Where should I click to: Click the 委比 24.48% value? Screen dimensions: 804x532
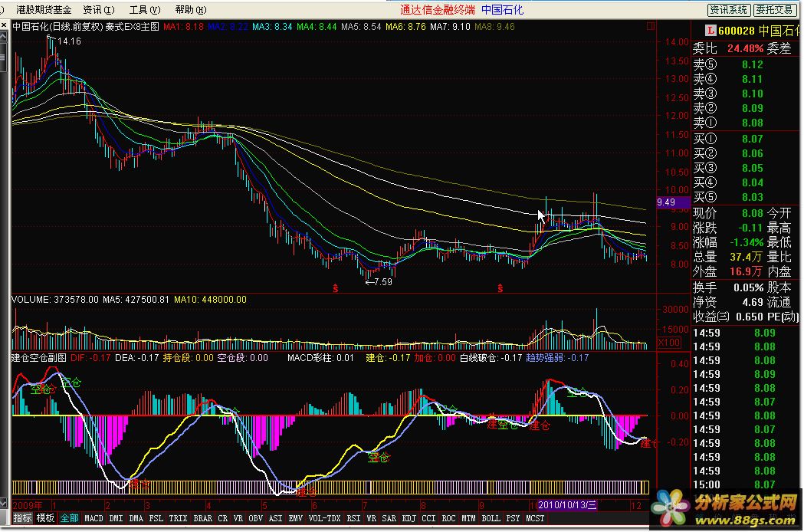point(746,49)
